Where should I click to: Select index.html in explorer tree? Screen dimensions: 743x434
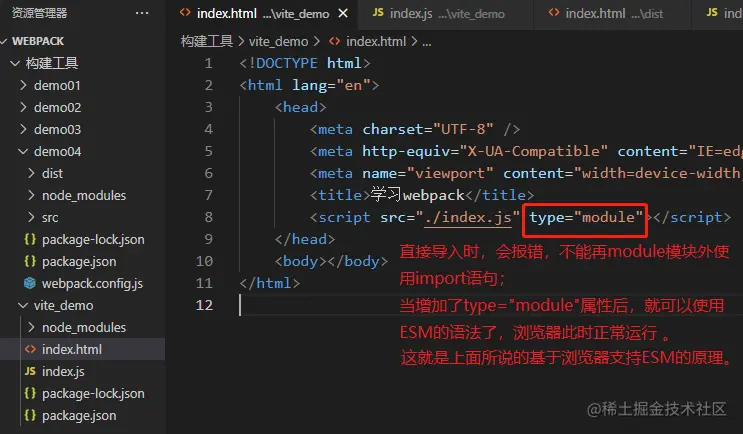click(72, 349)
